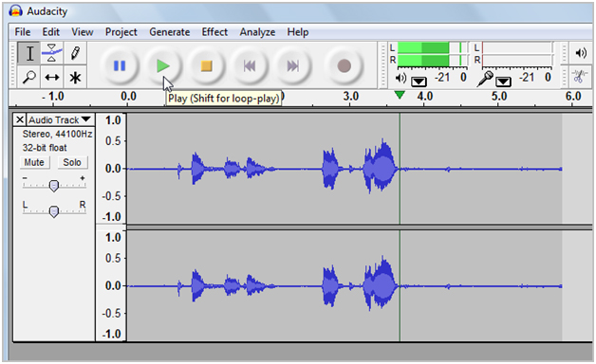Click the L/R pan slider handle
This screenshot has width=596, height=364.
pos(54,211)
